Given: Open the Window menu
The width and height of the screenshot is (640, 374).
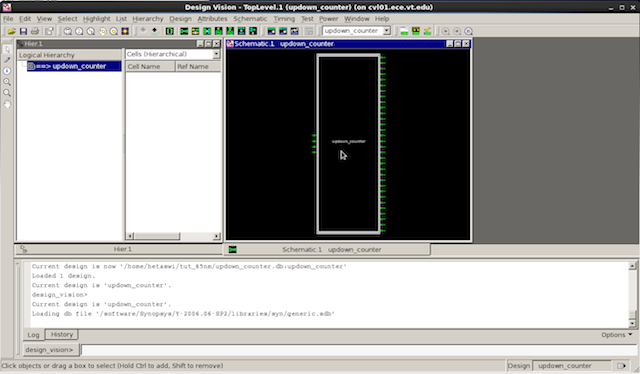Looking at the screenshot, I should click(357, 19).
